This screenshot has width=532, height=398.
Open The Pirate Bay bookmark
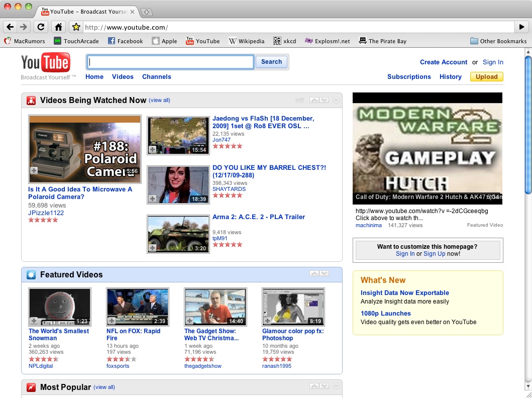(383, 41)
